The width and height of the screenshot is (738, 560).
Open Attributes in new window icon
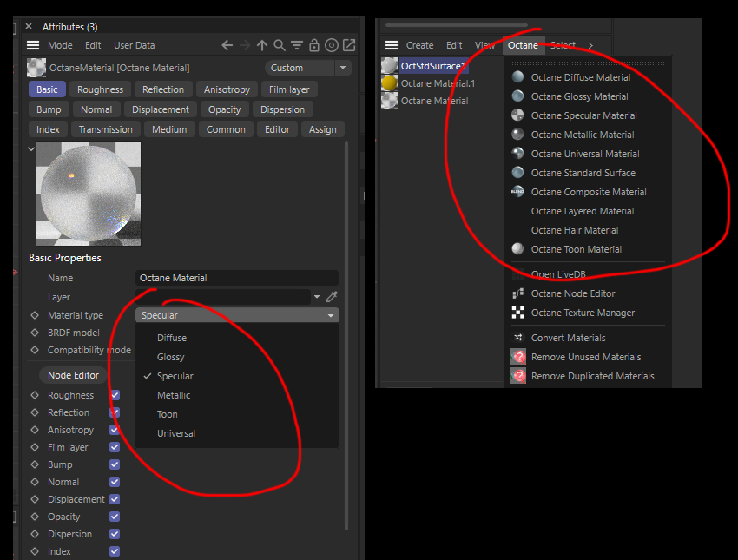(349, 45)
